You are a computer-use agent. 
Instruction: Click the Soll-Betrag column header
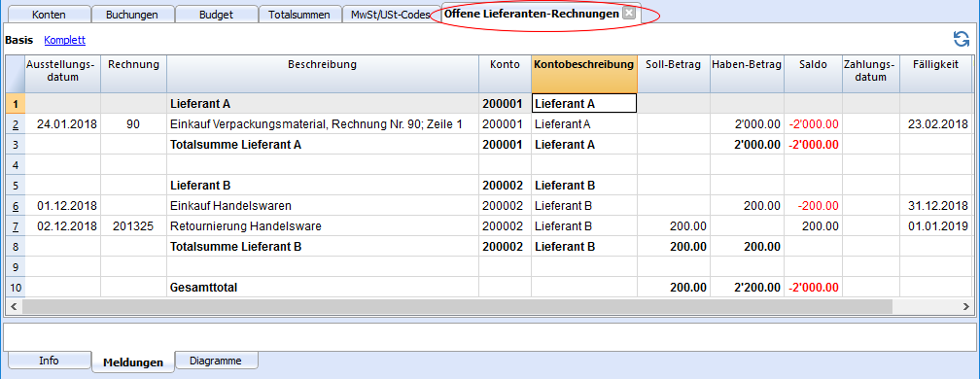pos(674,74)
